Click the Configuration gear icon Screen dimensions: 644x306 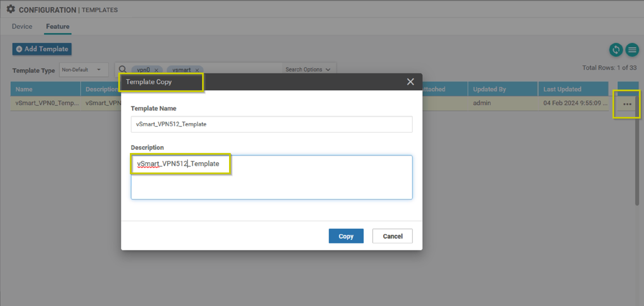11,9
